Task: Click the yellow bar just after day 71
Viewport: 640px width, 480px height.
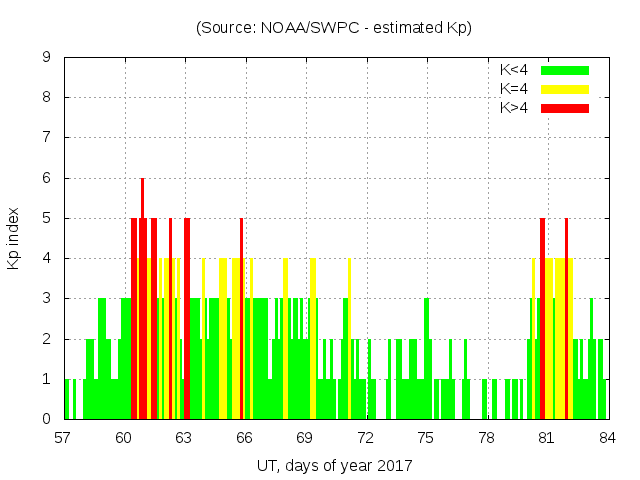Action: [349, 340]
